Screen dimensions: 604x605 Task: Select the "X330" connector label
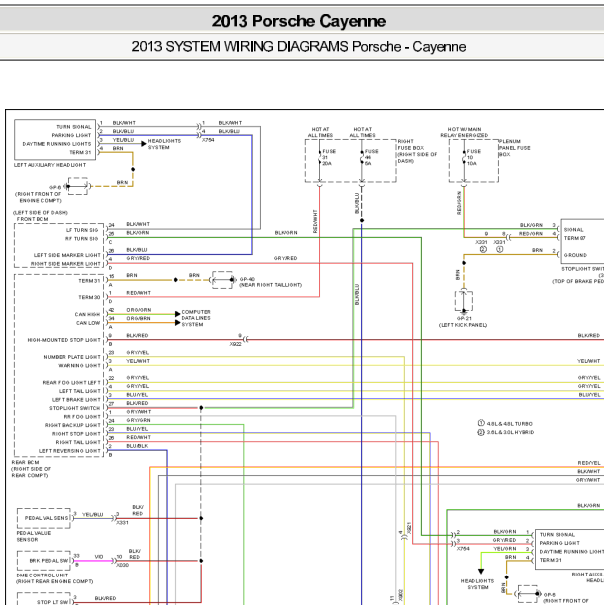tap(123, 565)
